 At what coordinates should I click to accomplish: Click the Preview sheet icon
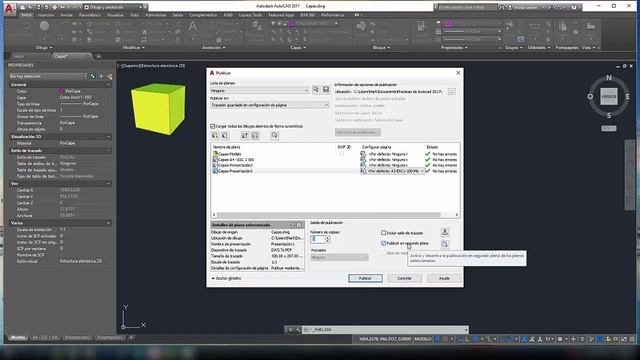click(275, 136)
